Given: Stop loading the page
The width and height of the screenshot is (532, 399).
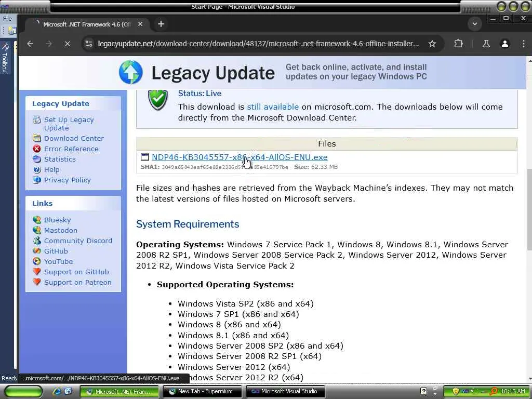Looking at the screenshot, I should click(67, 44).
